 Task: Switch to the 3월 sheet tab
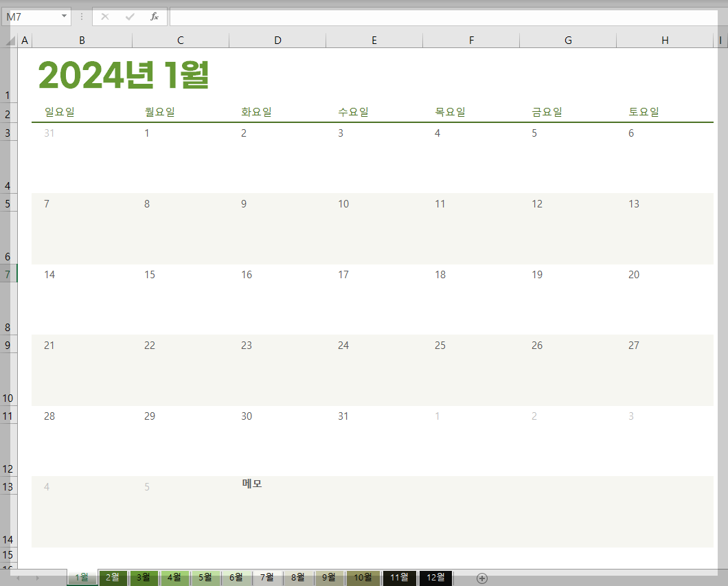[x=144, y=577]
